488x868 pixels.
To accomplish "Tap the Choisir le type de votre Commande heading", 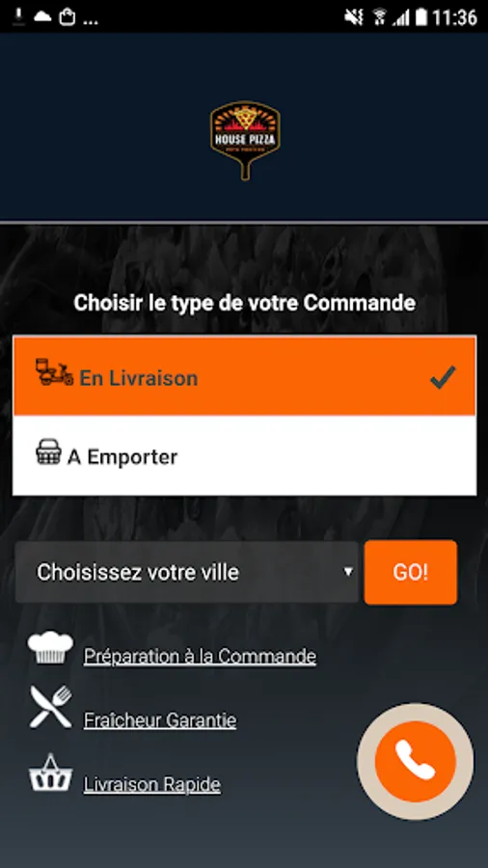I will (x=245, y=304).
